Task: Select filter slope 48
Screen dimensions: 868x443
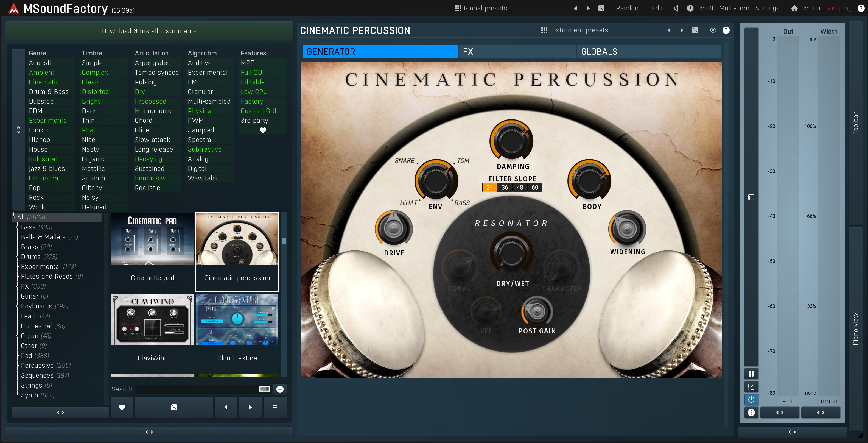Action: 520,188
